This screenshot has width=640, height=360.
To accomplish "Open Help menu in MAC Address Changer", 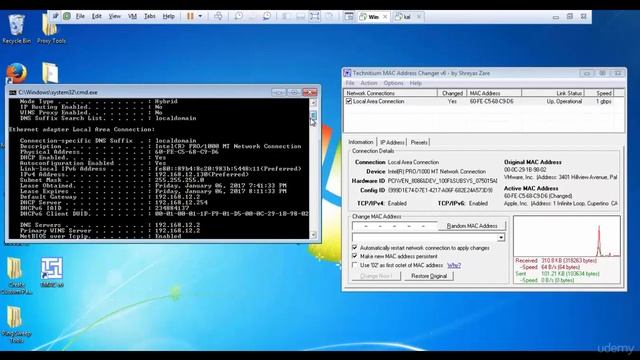I will (x=416, y=83).
